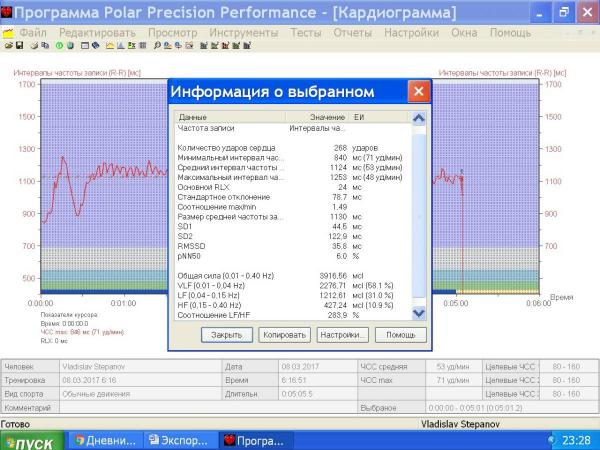Click the clock showing 23:28
This screenshot has height=450, width=600.
pos(576,441)
